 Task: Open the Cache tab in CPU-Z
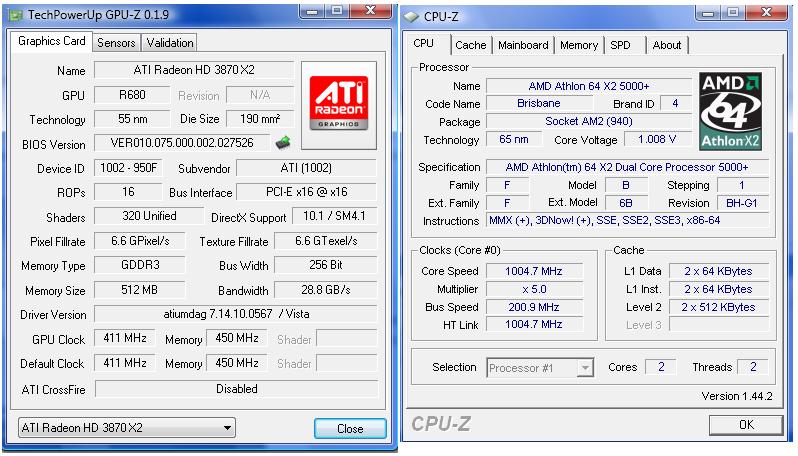click(471, 45)
